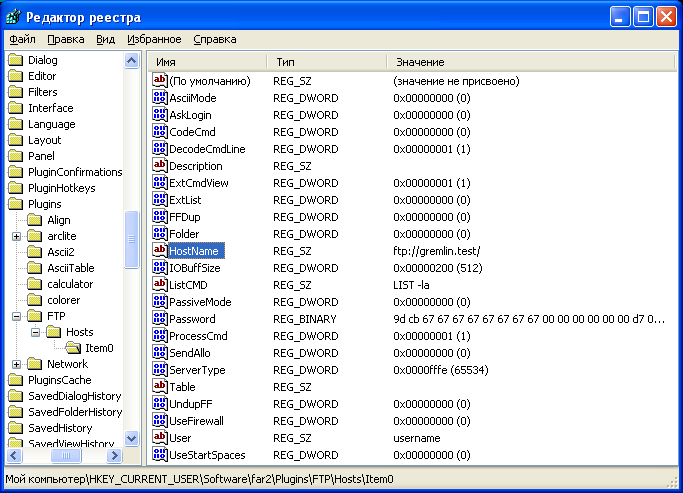The width and height of the screenshot is (683, 493).
Task: Select the AsciiTable key in the tree
Action: [x=71, y=268]
